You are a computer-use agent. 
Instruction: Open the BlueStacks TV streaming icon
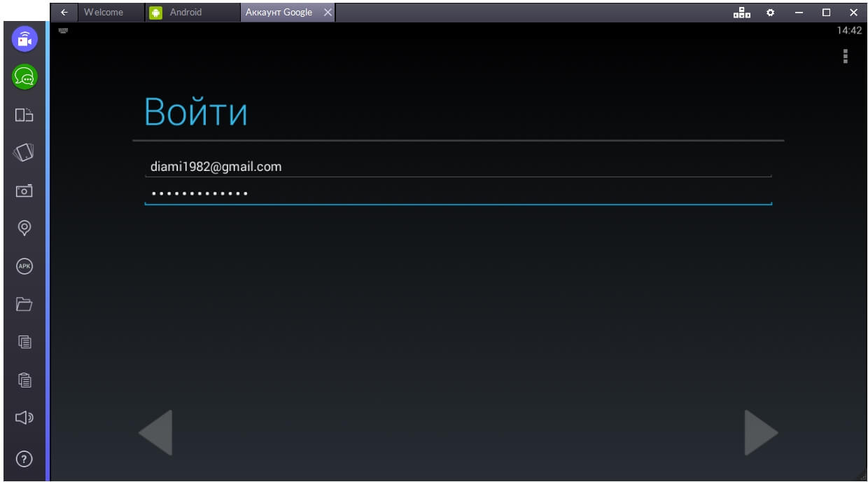pyautogui.click(x=24, y=39)
